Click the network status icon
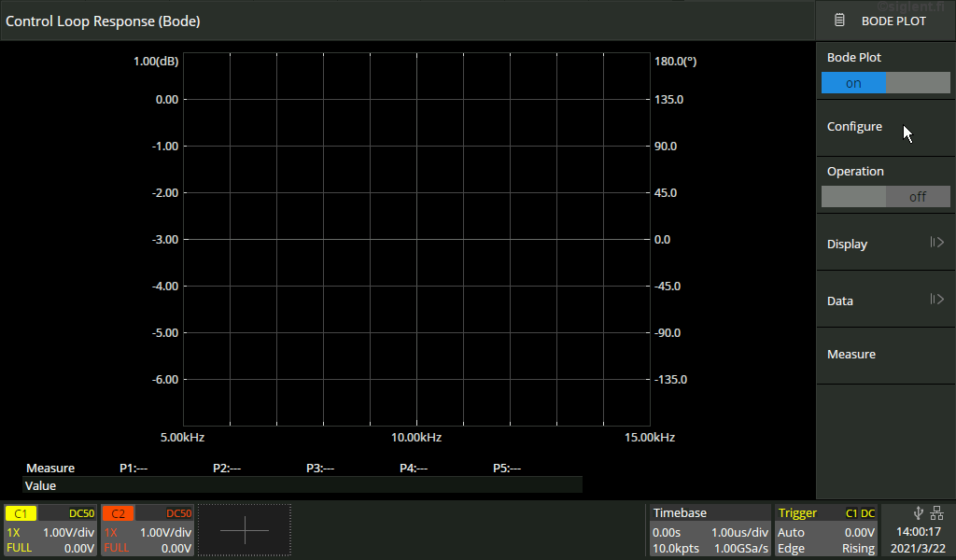Image resolution: width=956 pixels, height=560 pixels. pyautogui.click(x=937, y=513)
